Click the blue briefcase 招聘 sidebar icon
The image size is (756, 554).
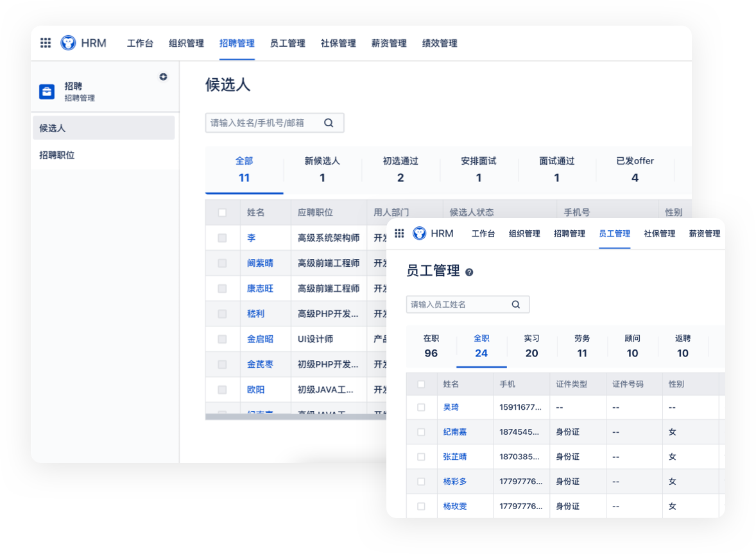tap(47, 92)
